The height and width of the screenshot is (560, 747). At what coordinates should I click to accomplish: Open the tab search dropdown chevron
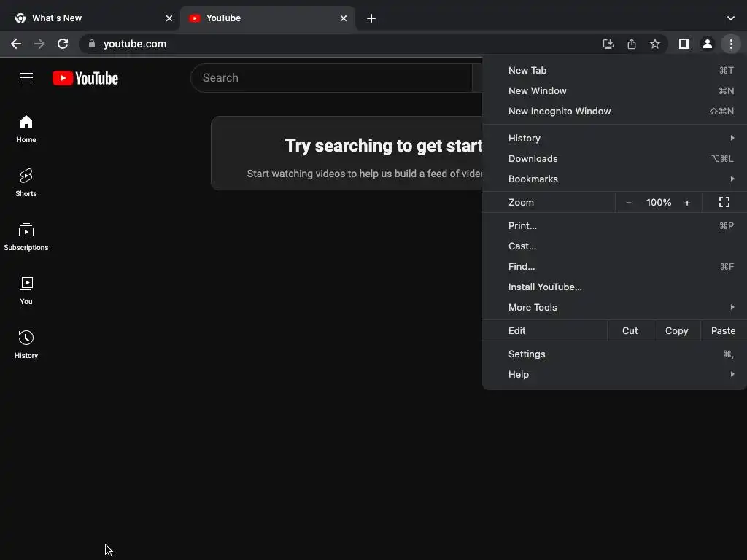[731, 18]
